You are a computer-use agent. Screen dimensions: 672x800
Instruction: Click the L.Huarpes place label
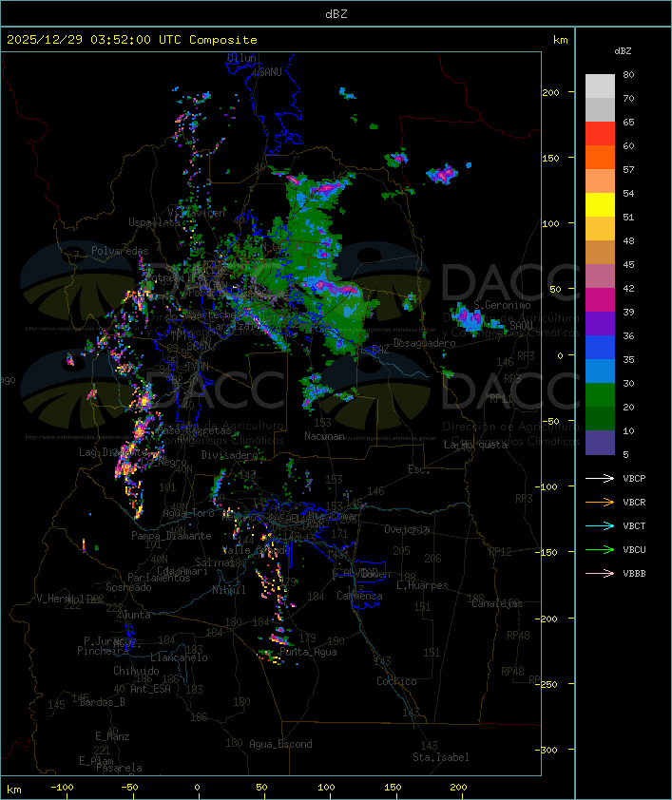pos(422,585)
